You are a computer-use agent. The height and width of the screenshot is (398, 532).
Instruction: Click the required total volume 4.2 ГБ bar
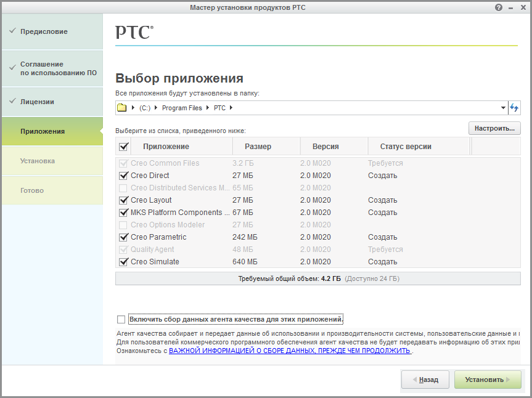pos(318,278)
